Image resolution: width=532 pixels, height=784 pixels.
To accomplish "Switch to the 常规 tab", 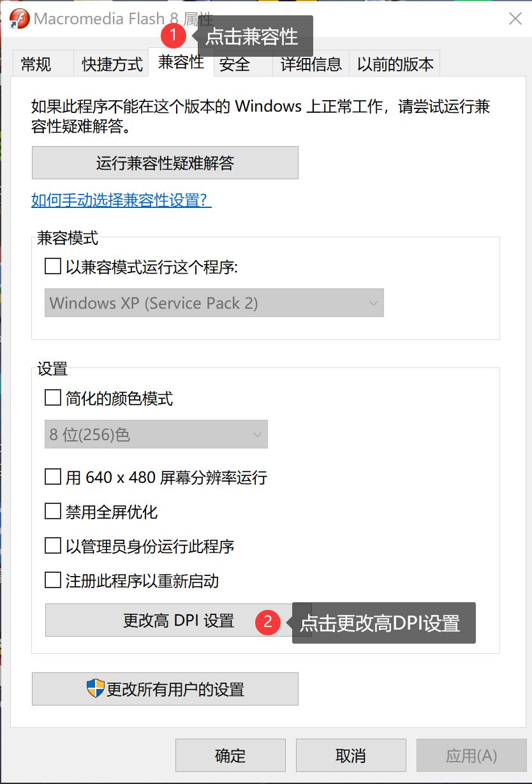I will point(36,64).
